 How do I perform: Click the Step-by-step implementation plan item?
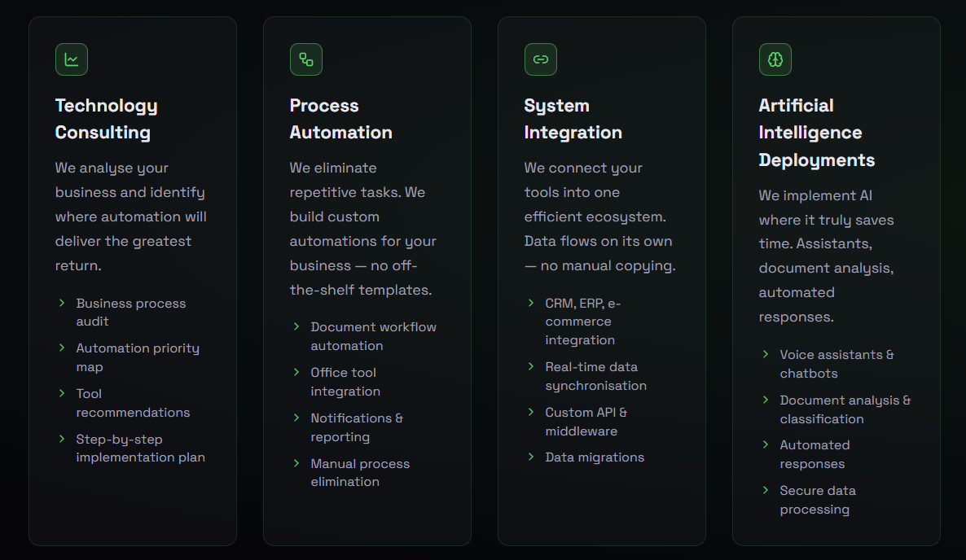point(140,448)
